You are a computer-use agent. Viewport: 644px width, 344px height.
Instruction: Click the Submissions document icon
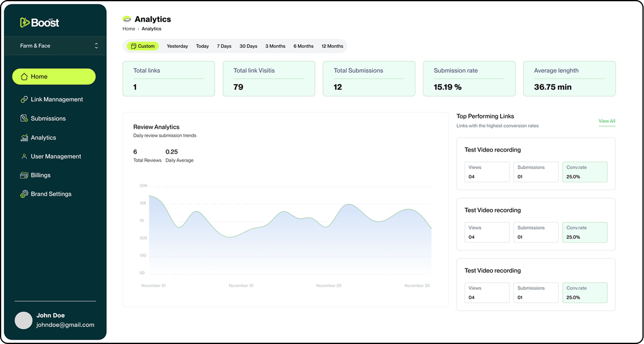tap(24, 118)
